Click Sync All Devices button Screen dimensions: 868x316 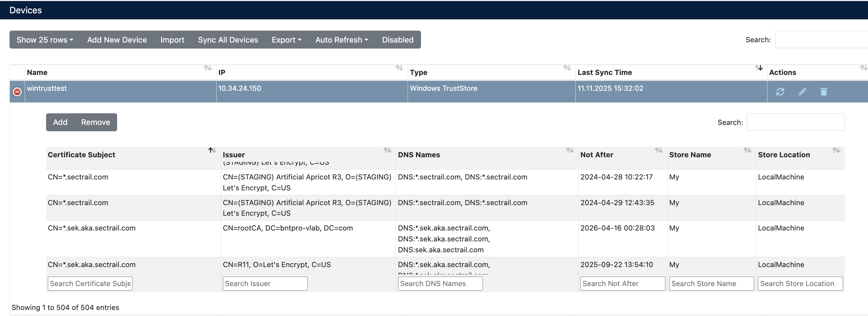click(228, 40)
